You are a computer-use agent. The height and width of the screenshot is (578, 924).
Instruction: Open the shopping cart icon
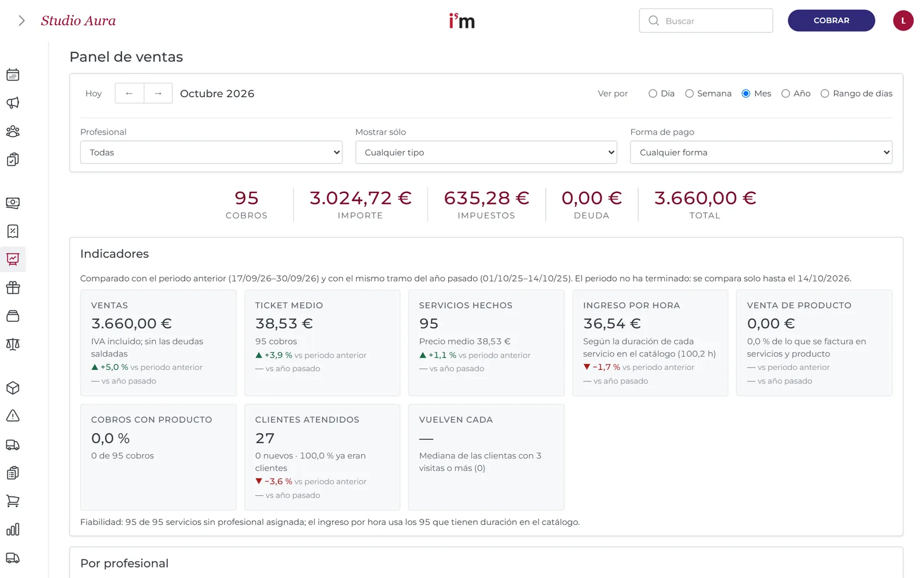[x=13, y=501]
